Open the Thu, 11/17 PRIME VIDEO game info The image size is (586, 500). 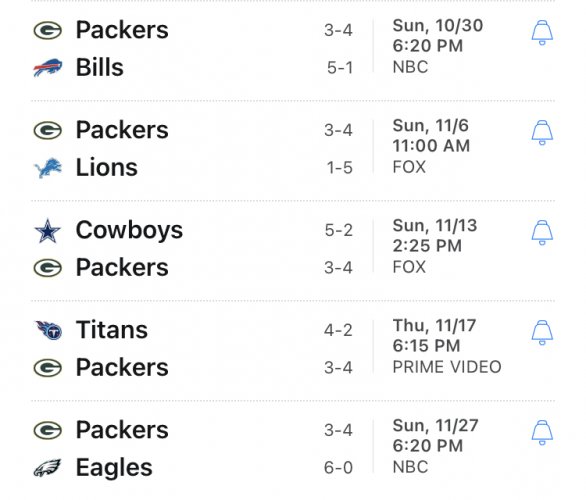447,346
